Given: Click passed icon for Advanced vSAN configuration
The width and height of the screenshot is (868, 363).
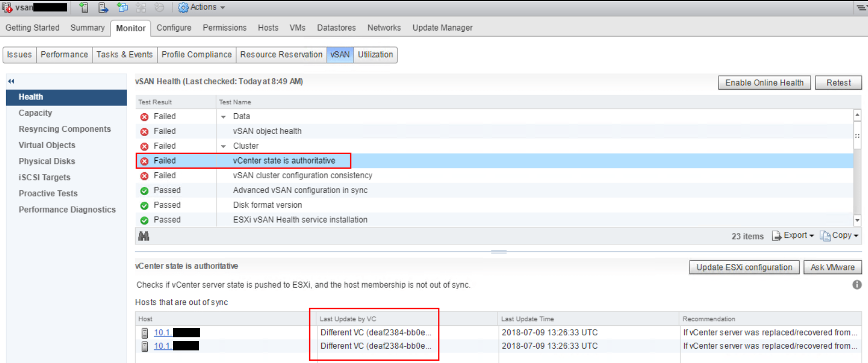Looking at the screenshot, I should (144, 191).
